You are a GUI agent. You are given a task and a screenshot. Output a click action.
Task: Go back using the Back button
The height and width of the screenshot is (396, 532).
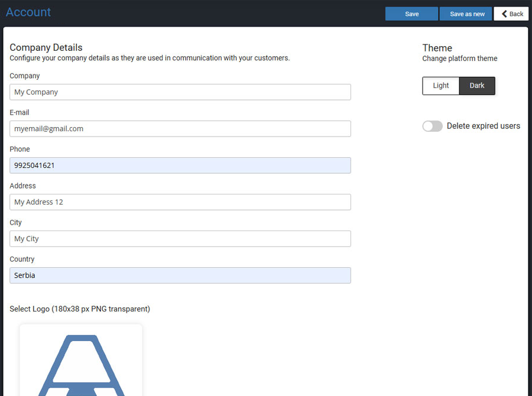pos(511,14)
